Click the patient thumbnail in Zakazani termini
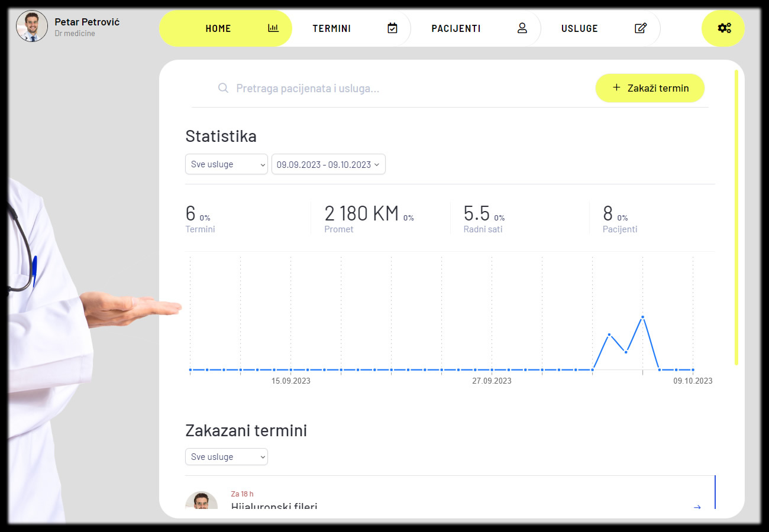769x532 pixels. (x=201, y=501)
